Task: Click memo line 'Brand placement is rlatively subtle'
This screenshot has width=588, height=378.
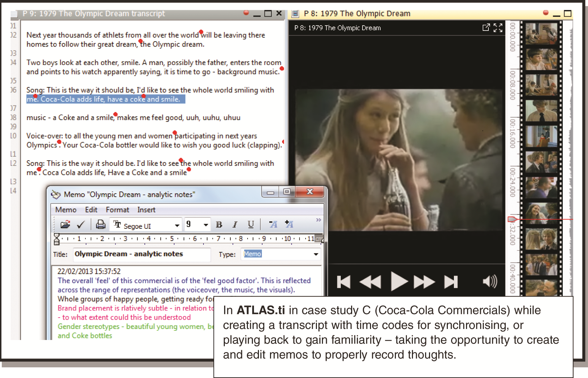Action: point(136,308)
